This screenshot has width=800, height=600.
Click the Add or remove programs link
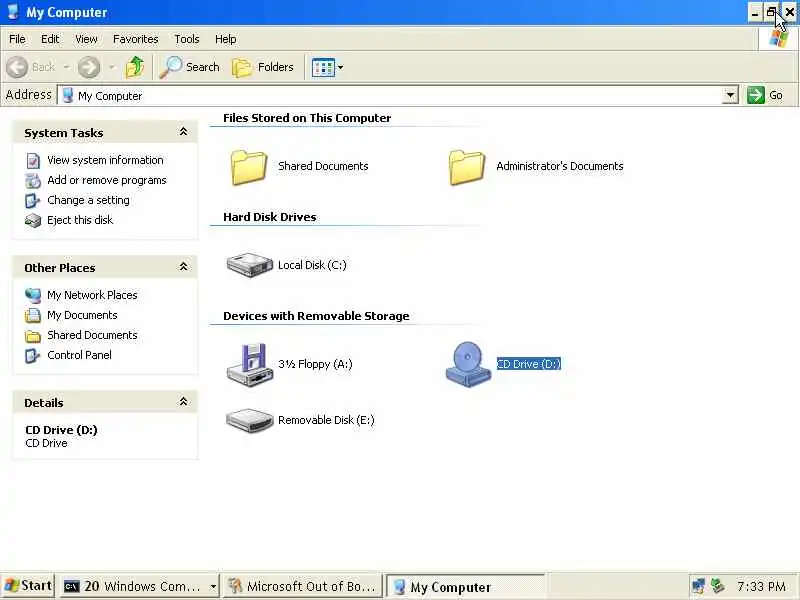coord(107,180)
